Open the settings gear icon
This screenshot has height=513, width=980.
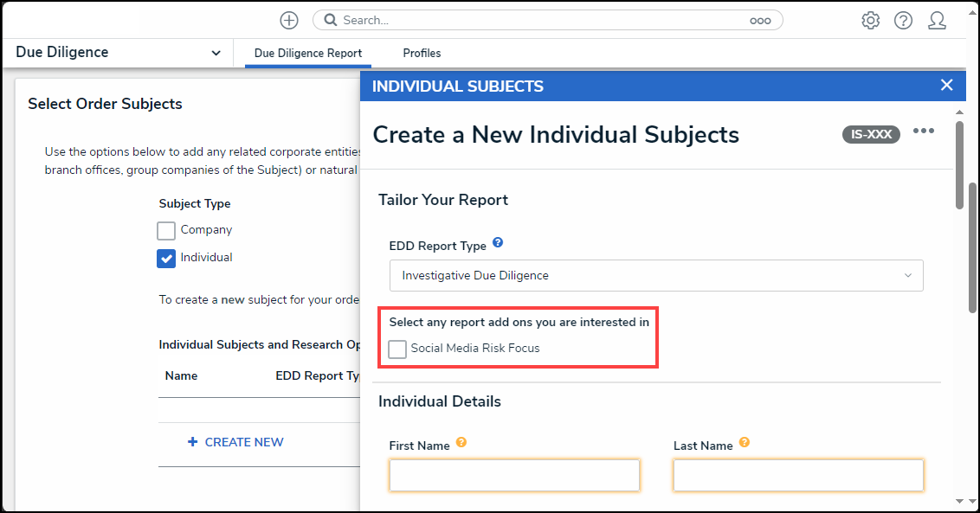[870, 21]
